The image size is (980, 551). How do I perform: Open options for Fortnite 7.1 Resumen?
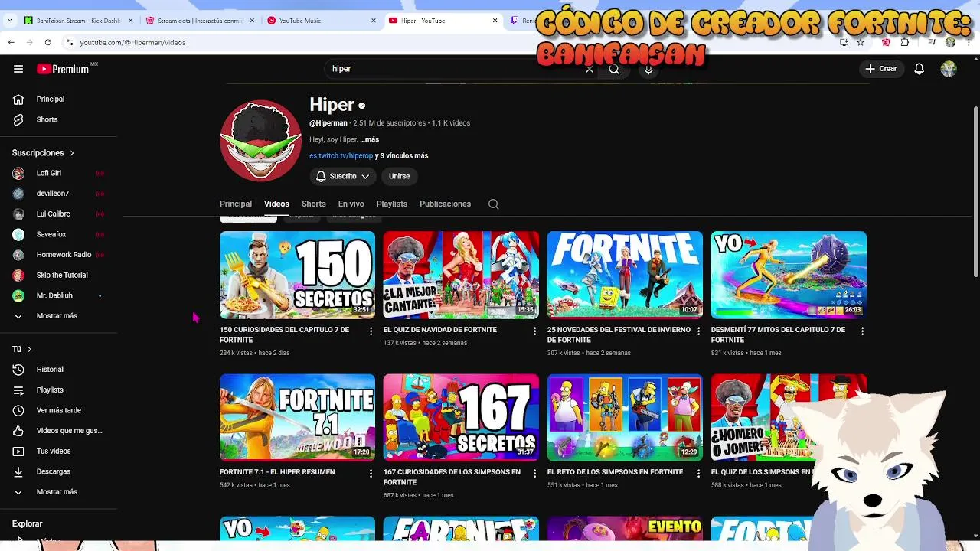(371, 474)
